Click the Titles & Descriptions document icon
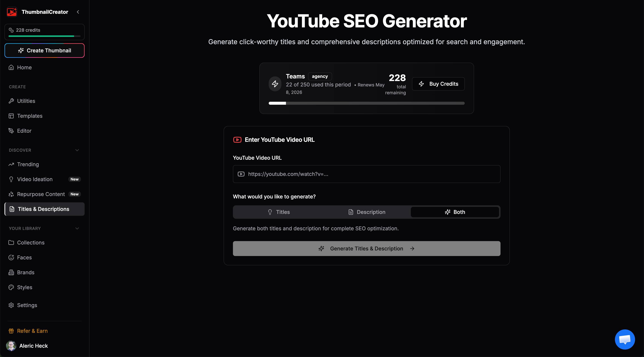Viewport: 644px width, 357px height. tap(12, 209)
